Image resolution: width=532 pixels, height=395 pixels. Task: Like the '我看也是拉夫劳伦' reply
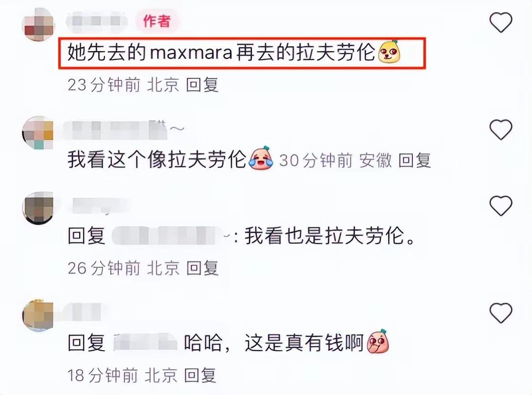[x=501, y=206]
